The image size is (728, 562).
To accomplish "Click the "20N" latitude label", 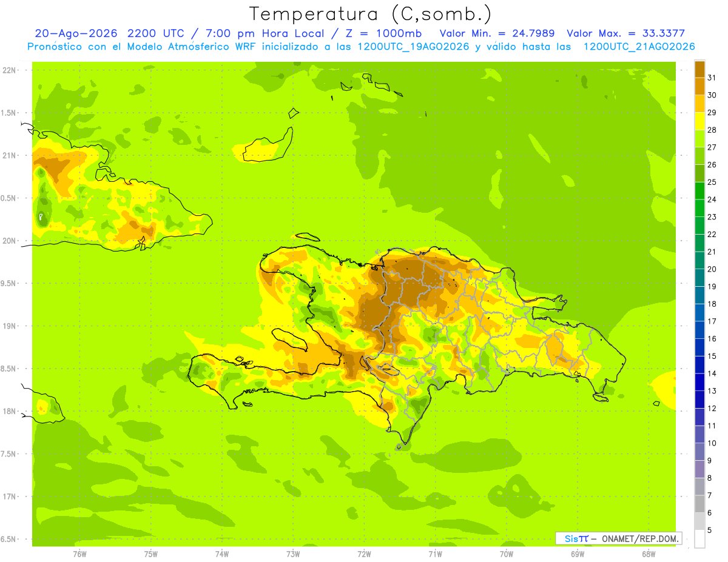I will [10, 241].
